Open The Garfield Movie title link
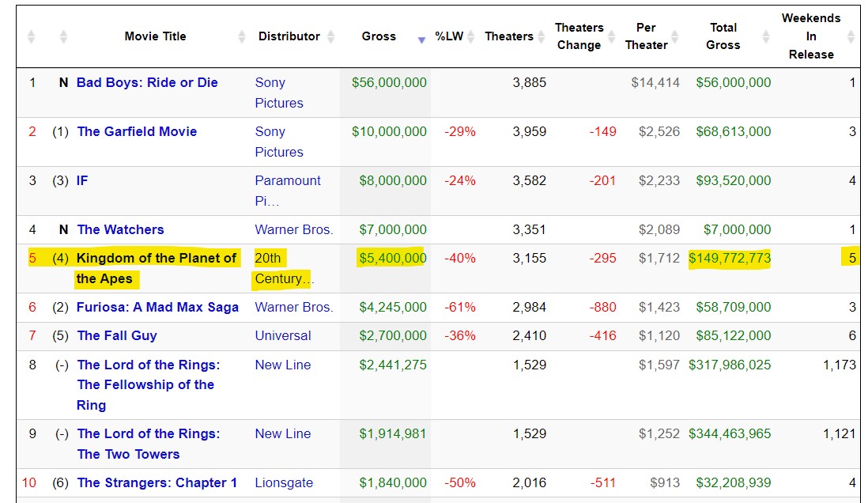This screenshot has width=868, height=503. [137, 131]
